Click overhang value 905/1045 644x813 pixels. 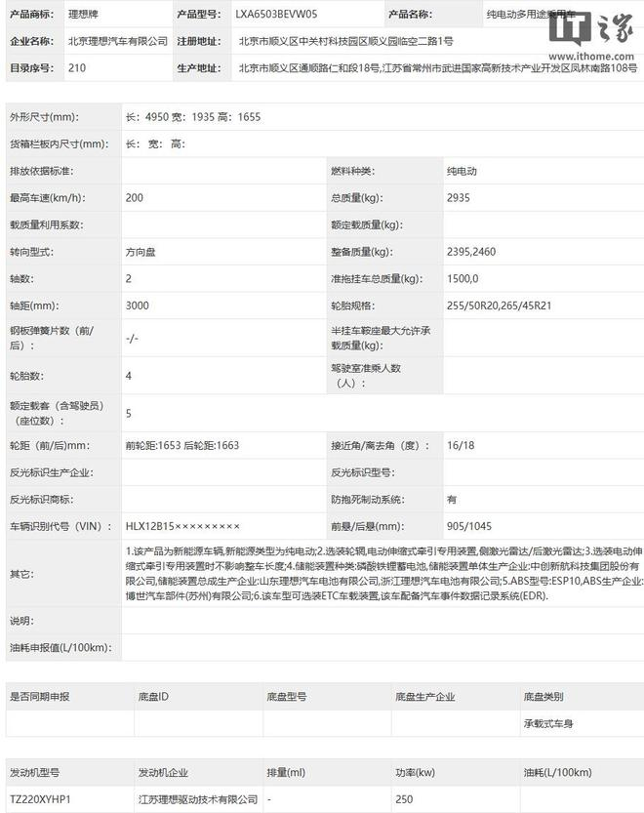(x=468, y=526)
